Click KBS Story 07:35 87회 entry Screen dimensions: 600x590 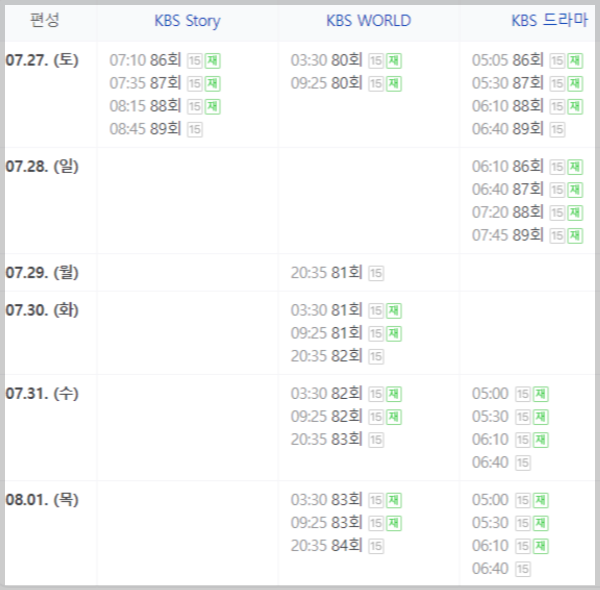point(145,83)
